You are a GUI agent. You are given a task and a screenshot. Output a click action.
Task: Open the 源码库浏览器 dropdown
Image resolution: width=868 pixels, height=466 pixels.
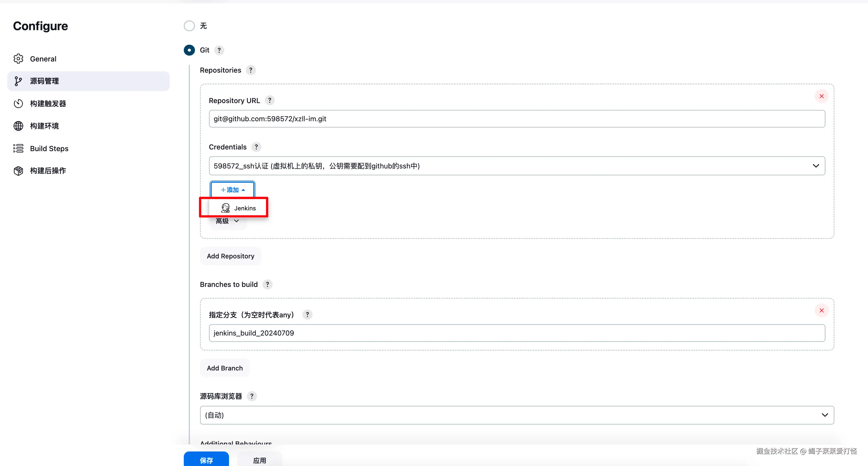(517, 415)
